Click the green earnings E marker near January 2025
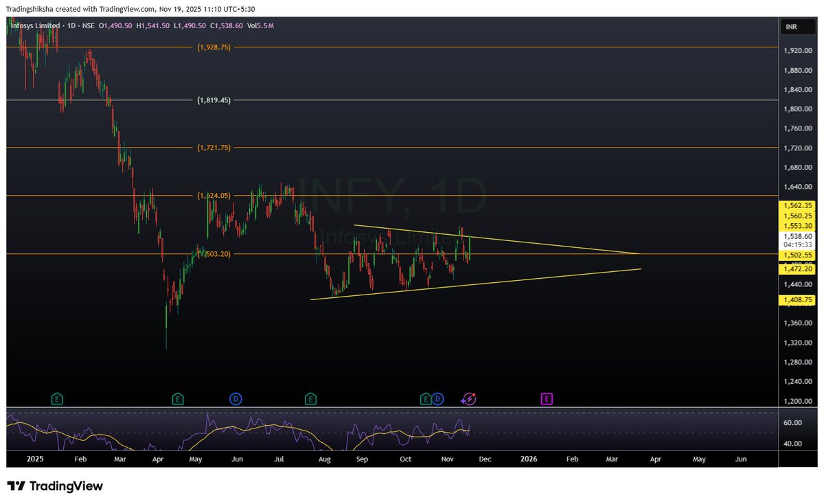 pos(57,398)
